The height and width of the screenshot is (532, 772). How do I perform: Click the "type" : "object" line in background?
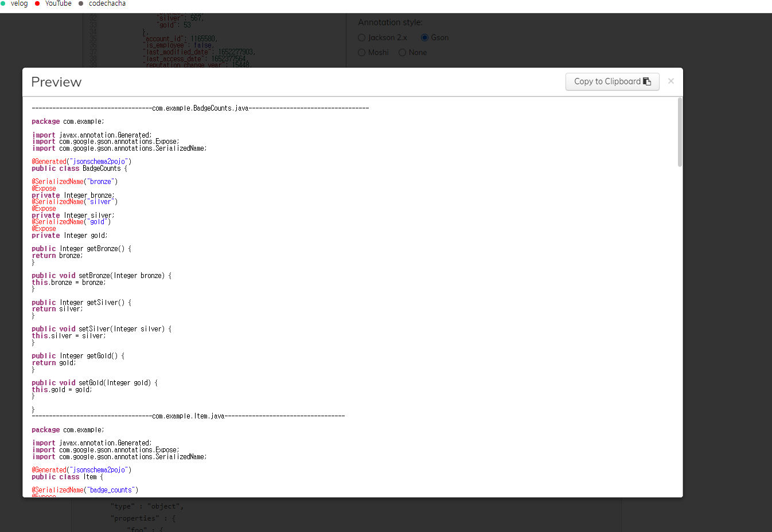[147, 506]
